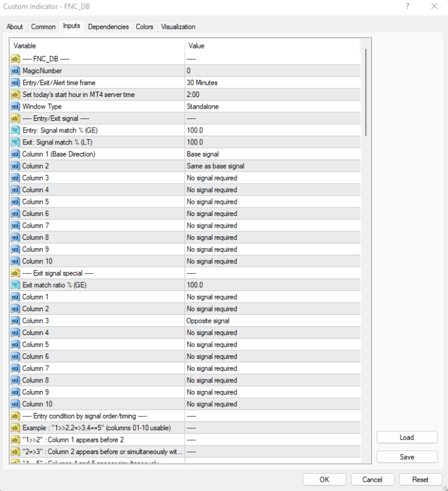Switch to the Common tab
Viewport: 448px width, 491px height.
[x=43, y=27]
